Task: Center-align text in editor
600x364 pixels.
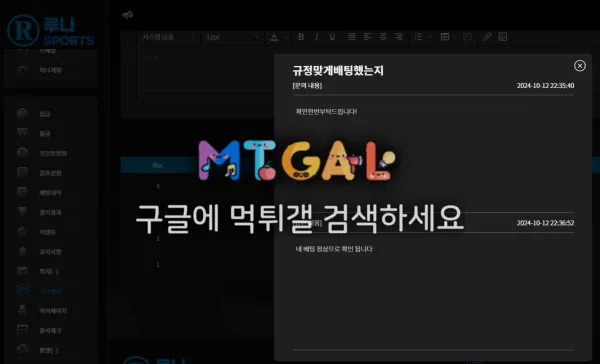Action: coord(383,37)
